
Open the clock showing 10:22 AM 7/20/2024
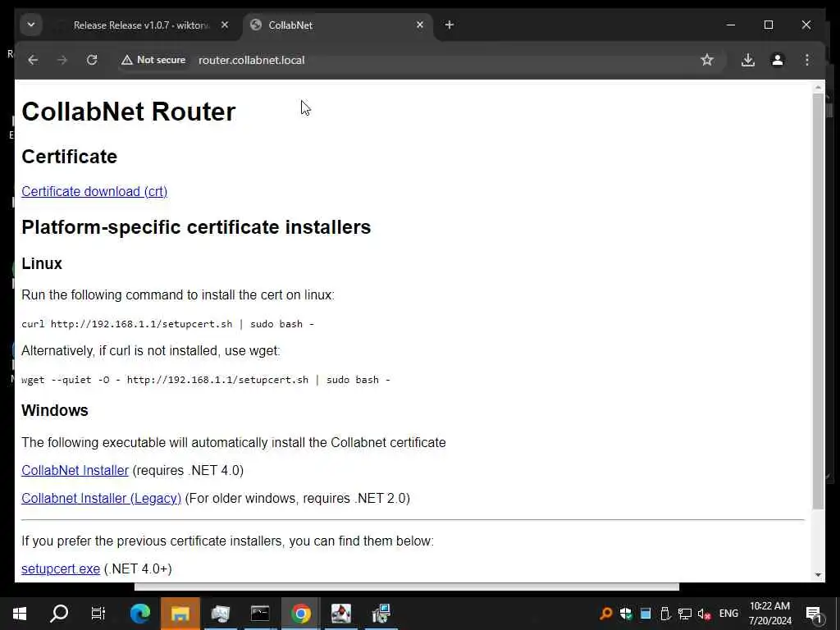769,614
